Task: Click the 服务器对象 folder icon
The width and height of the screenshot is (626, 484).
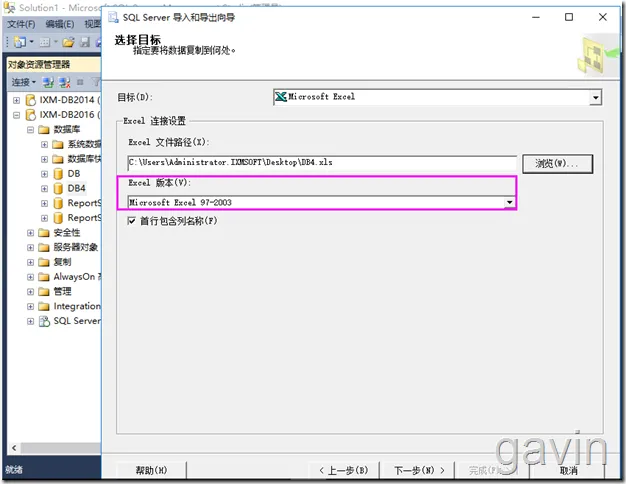Action: click(44, 248)
